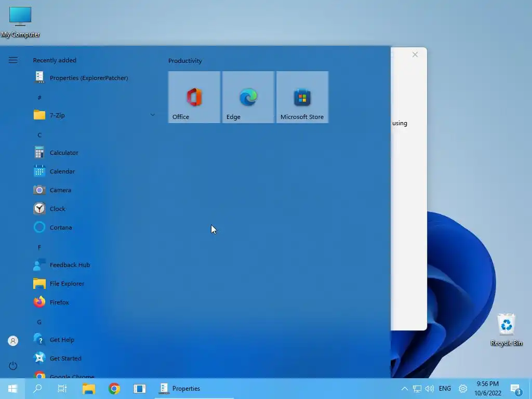The image size is (532, 399).
Task: Open the gear icon in system tray
Action: [x=463, y=389]
